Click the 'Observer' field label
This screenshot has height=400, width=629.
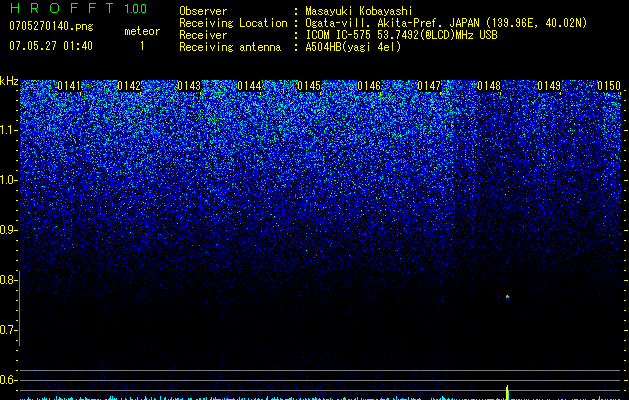pyautogui.click(x=203, y=11)
